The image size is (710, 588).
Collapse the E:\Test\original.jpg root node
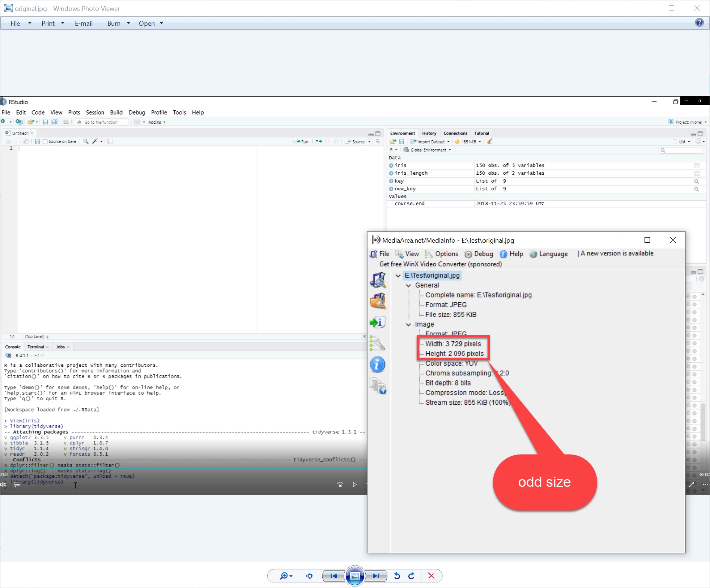pyautogui.click(x=398, y=276)
